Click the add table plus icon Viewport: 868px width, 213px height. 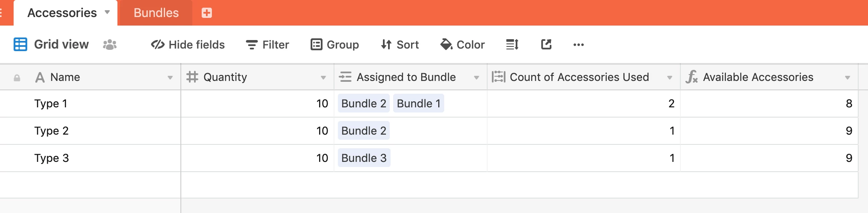pos(207,13)
